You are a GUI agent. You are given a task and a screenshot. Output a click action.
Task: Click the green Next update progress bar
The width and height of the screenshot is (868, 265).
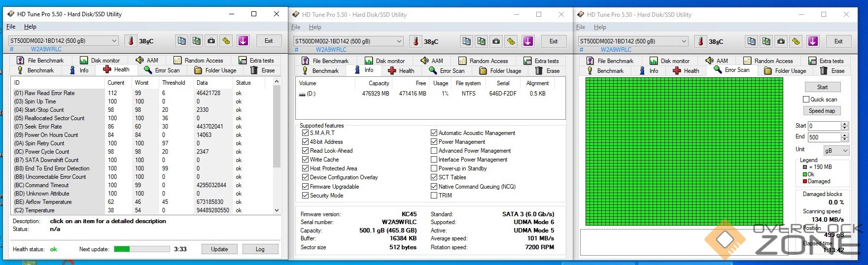coord(142,249)
